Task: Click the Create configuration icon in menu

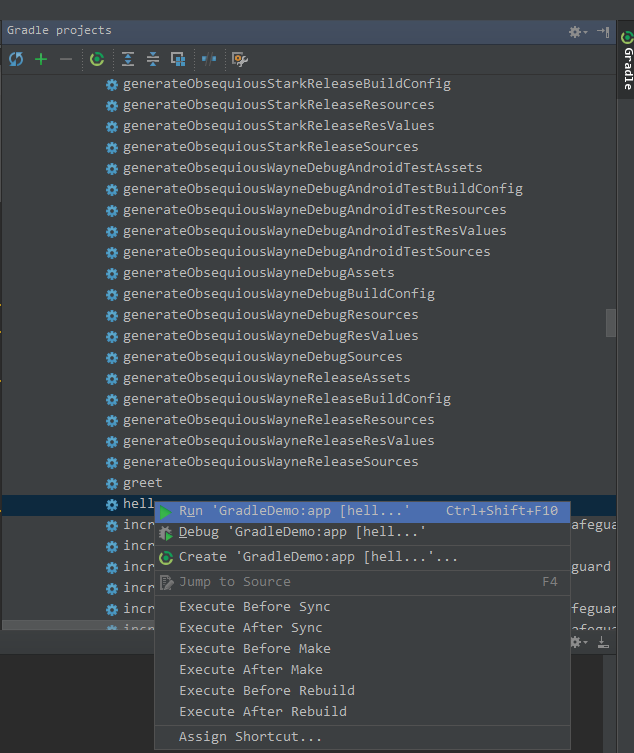Action: [166, 558]
